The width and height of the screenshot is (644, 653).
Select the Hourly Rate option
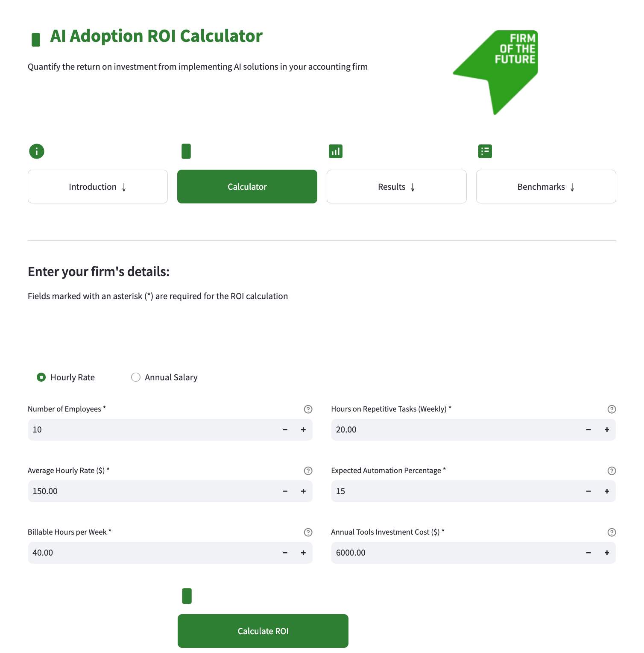41,377
